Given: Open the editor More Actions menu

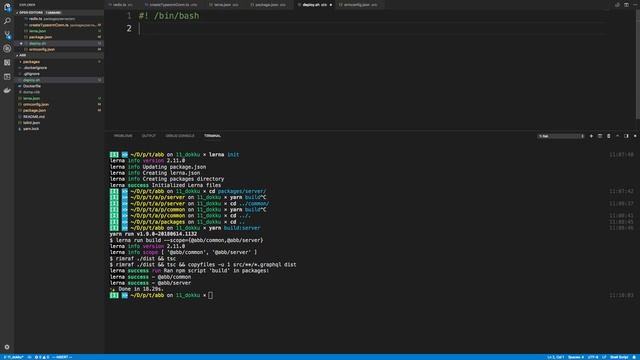Looking at the screenshot, I should point(635,5).
